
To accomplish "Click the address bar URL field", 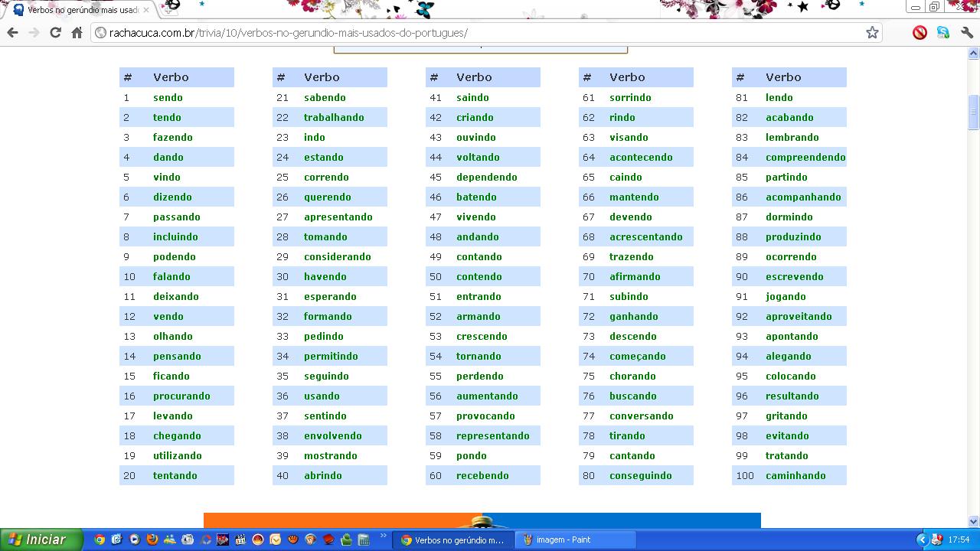I will point(486,32).
